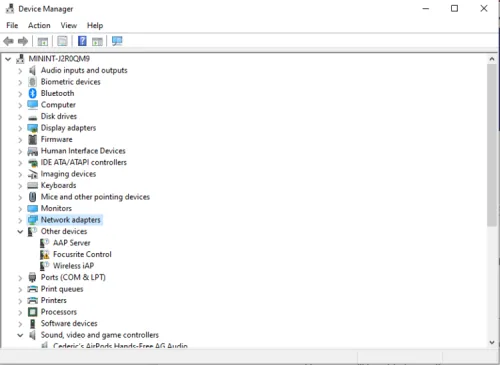Select the Firmware label
The width and height of the screenshot is (500, 365).
[x=56, y=139]
